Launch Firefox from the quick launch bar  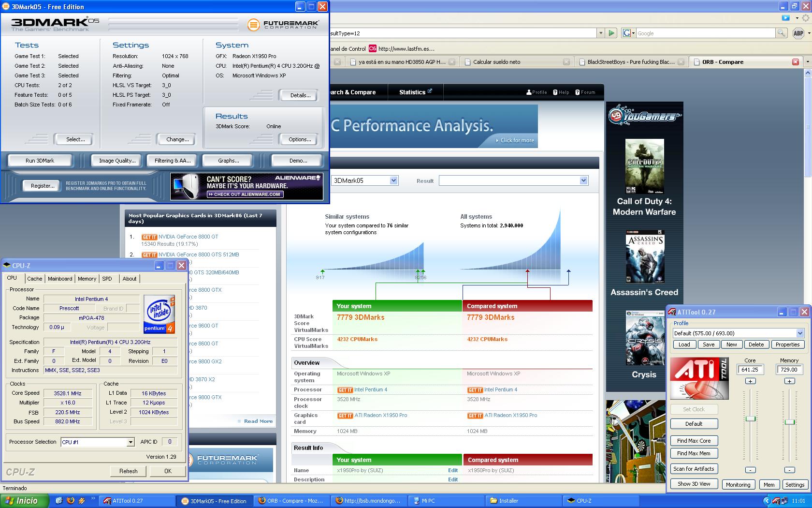71,501
